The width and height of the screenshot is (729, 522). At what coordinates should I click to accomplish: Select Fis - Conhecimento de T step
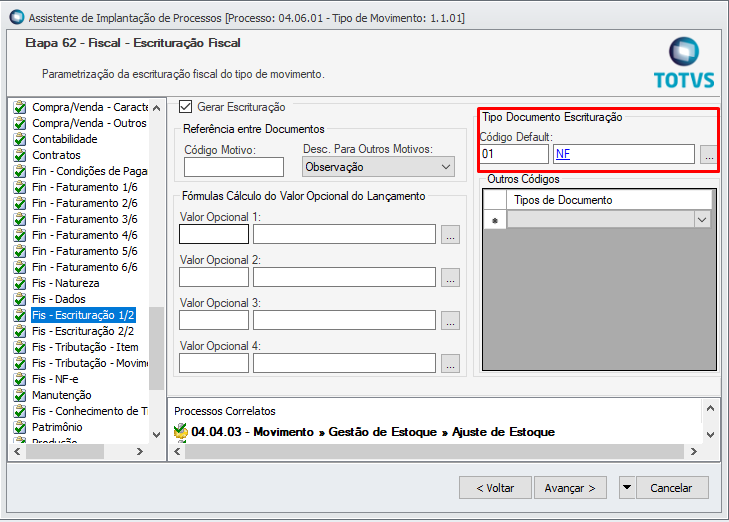coord(90,411)
